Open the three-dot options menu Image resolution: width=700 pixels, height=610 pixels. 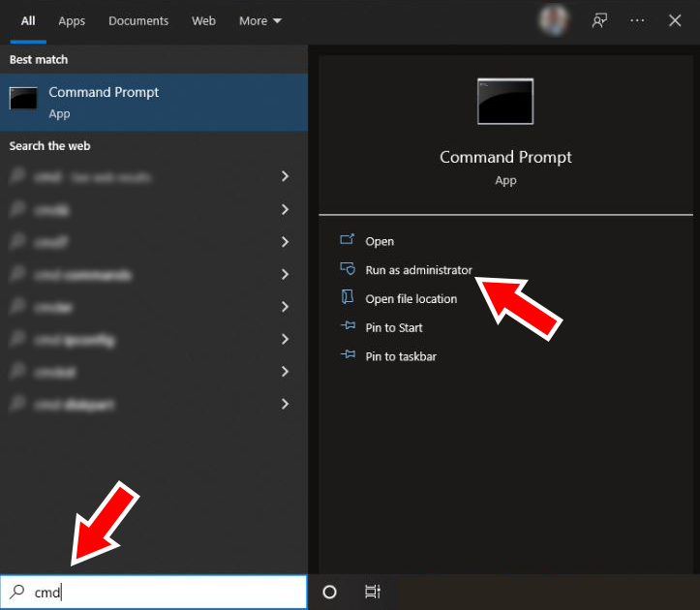[x=637, y=20]
